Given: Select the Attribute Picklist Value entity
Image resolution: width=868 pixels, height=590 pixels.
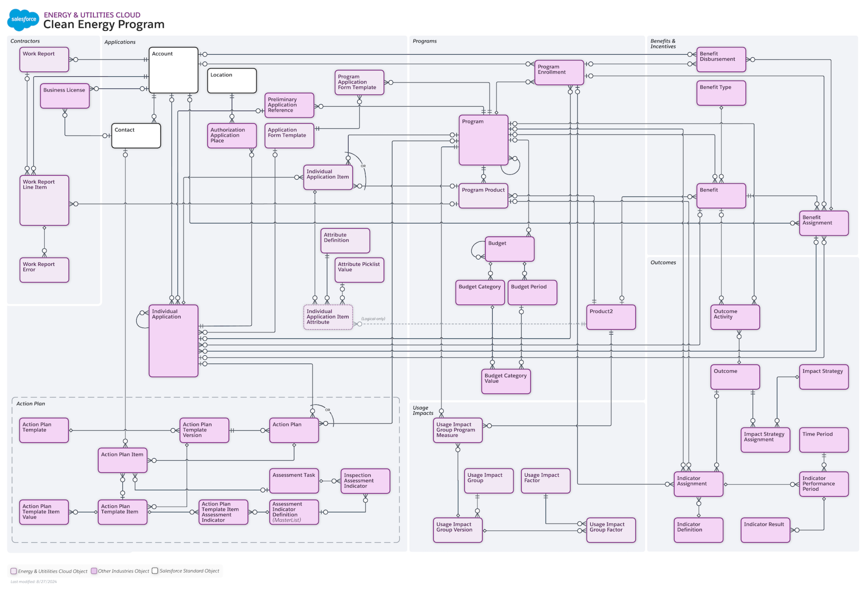Looking at the screenshot, I should coord(359,270).
